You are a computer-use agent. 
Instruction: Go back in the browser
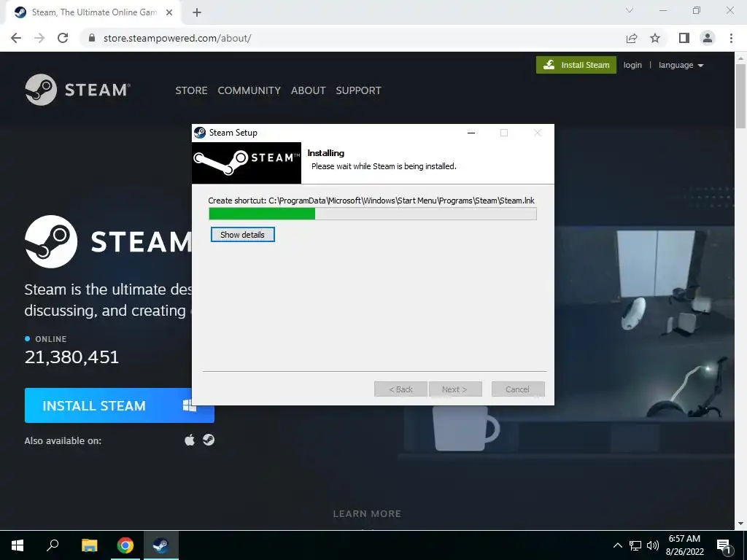click(x=16, y=38)
